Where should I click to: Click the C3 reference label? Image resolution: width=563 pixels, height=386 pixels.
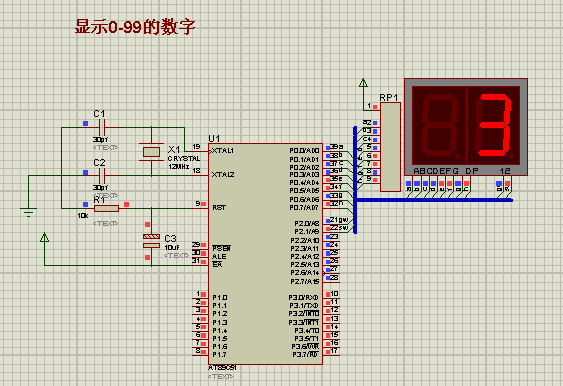pyautogui.click(x=170, y=238)
